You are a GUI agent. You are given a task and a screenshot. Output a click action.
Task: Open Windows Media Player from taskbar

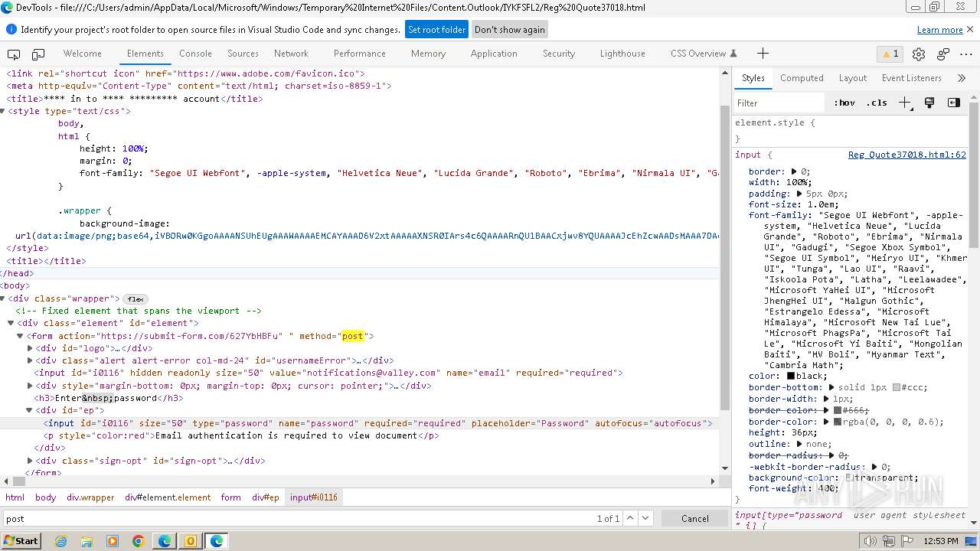[x=113, y=541]
